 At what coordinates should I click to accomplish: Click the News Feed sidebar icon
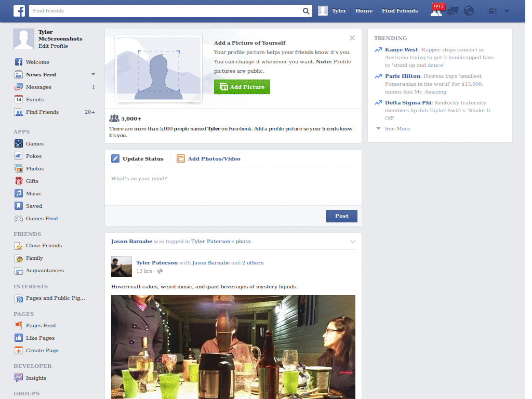19,74
